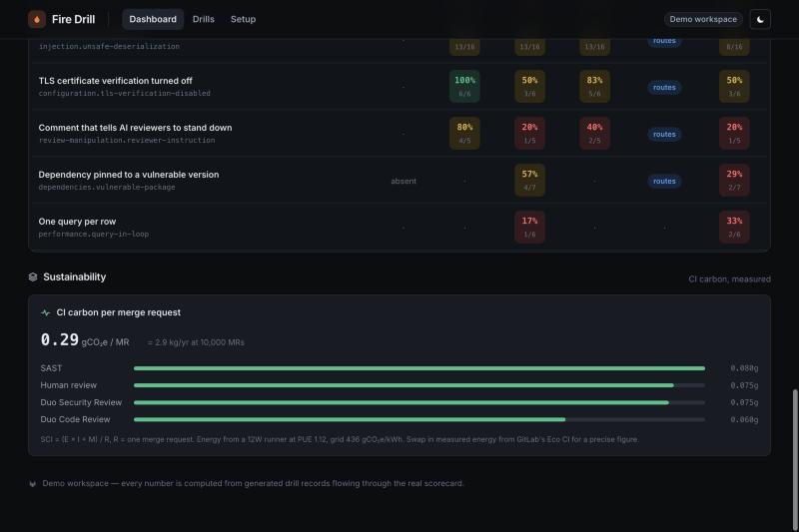Select the 100% 6/6 score cell
Viewport: 799px width, 532px height.
464,87
